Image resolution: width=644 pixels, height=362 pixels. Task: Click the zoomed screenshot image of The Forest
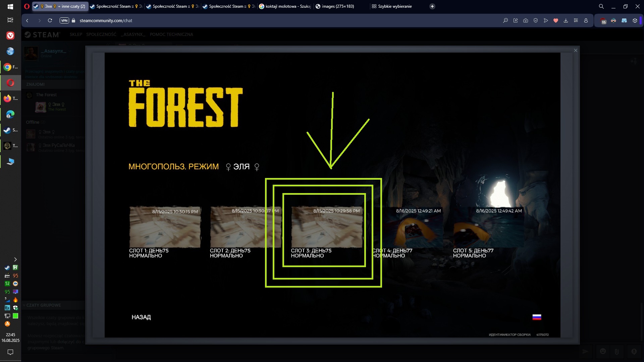pyautogui.click(x=332, y=194)
